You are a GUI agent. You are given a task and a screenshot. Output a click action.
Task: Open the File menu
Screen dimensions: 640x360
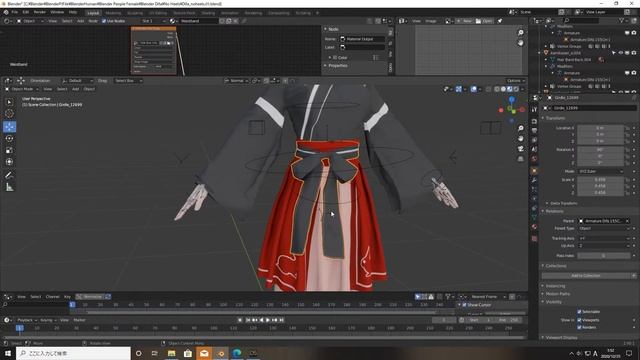point(15,12)
